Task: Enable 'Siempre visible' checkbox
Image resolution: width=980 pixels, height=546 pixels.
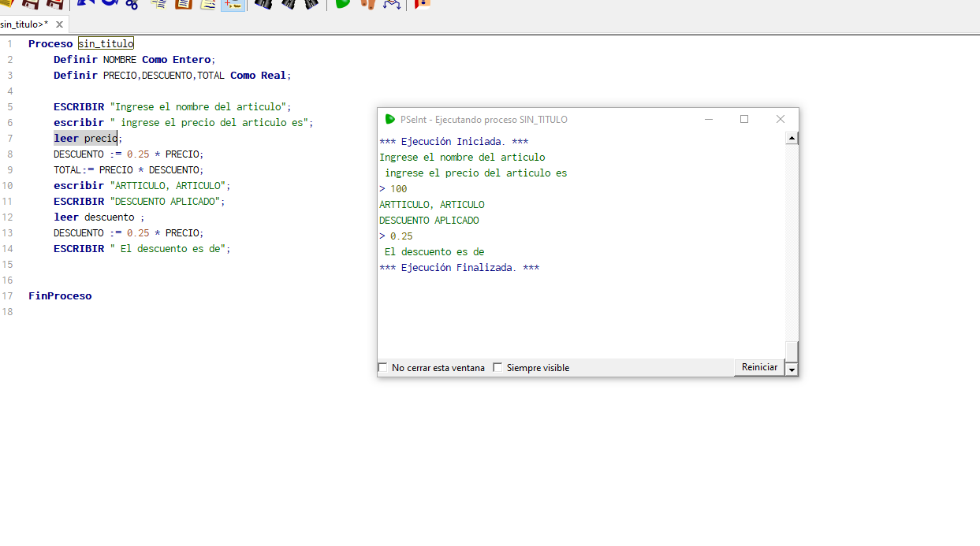Action: tap(497, 367)
